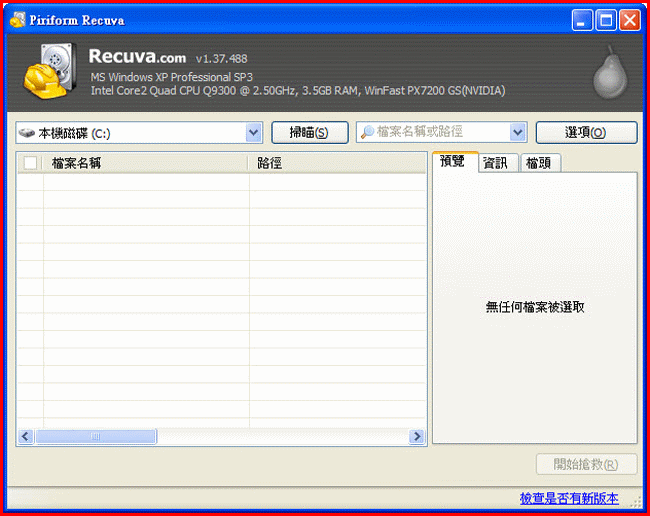The image size is (650, 516).
Task: Click the file list's left scroll arrow
Action: point(25,437)
